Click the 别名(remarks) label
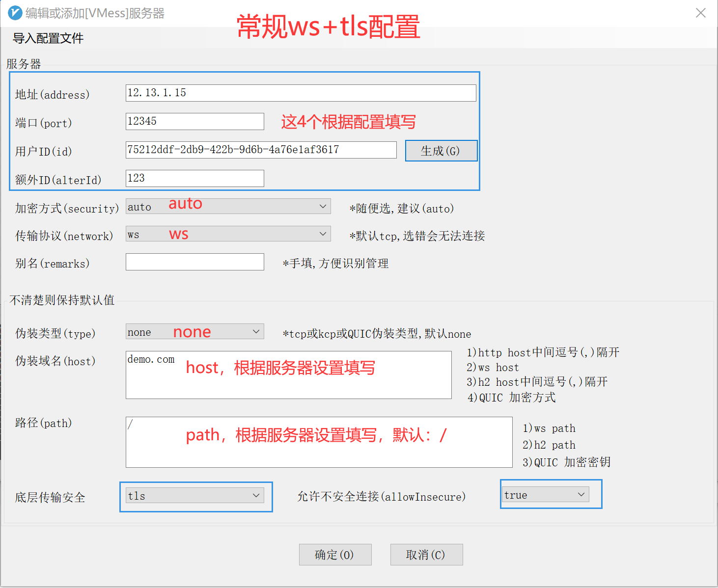The height and width of the screenshot is (588, 718). (53, 263)
